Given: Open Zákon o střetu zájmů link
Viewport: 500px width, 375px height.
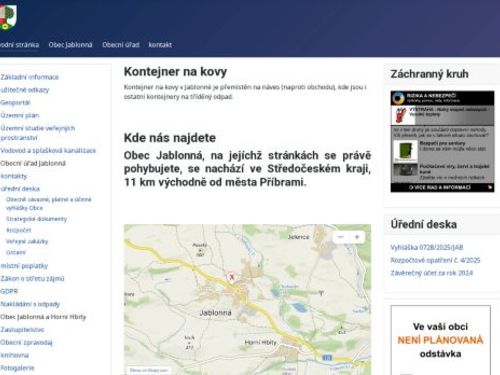Looking at the screenshot, I should [x=32, y=279].
